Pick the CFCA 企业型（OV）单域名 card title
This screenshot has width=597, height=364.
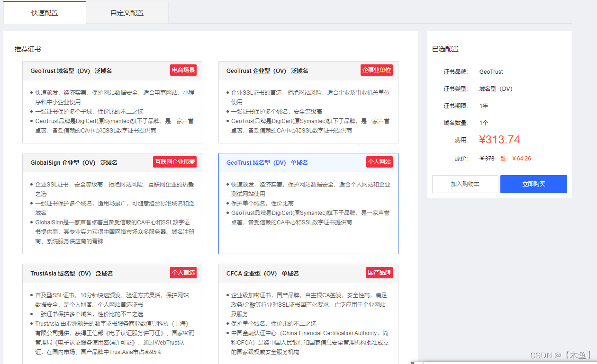(x=262, y=274)
